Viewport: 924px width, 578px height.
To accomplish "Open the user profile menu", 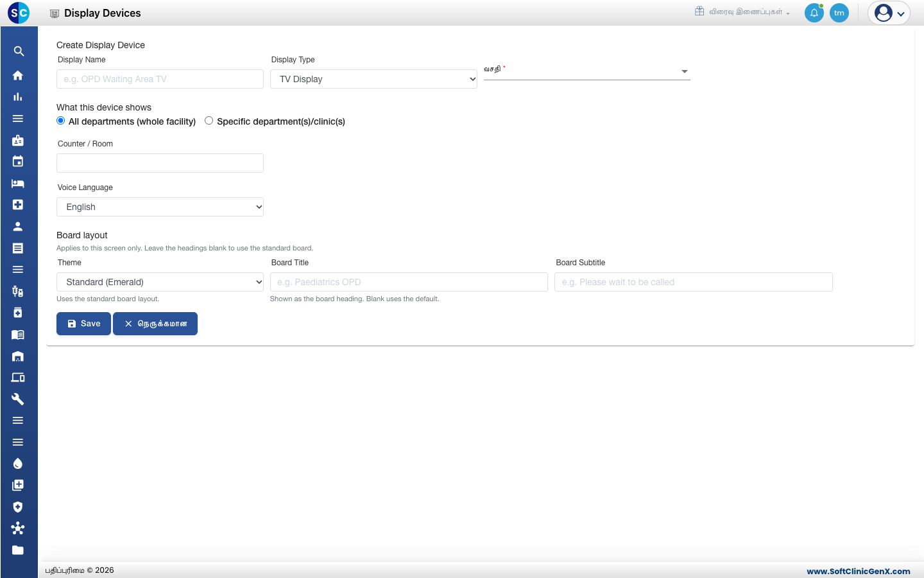I will (889, 13).
